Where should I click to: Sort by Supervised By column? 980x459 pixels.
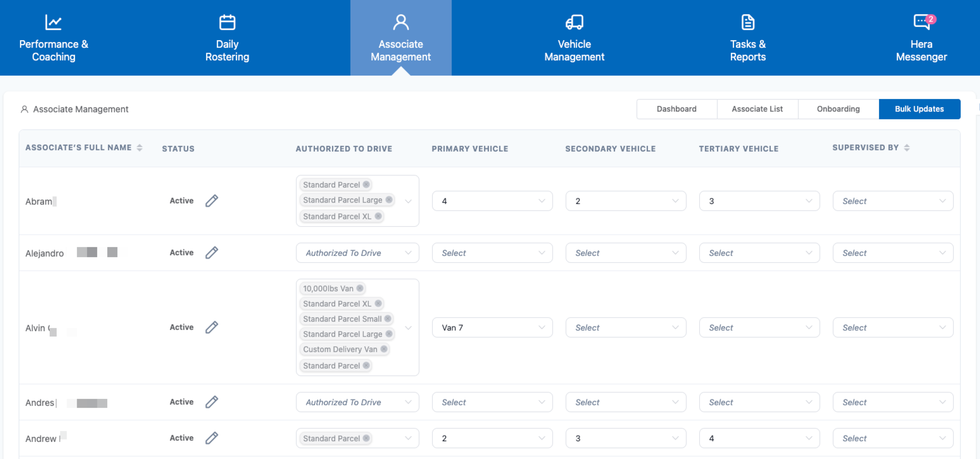[907, 147]
